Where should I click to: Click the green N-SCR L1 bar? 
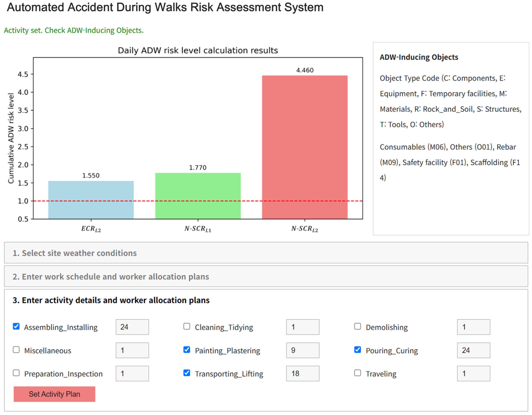[x=198, y=196]
